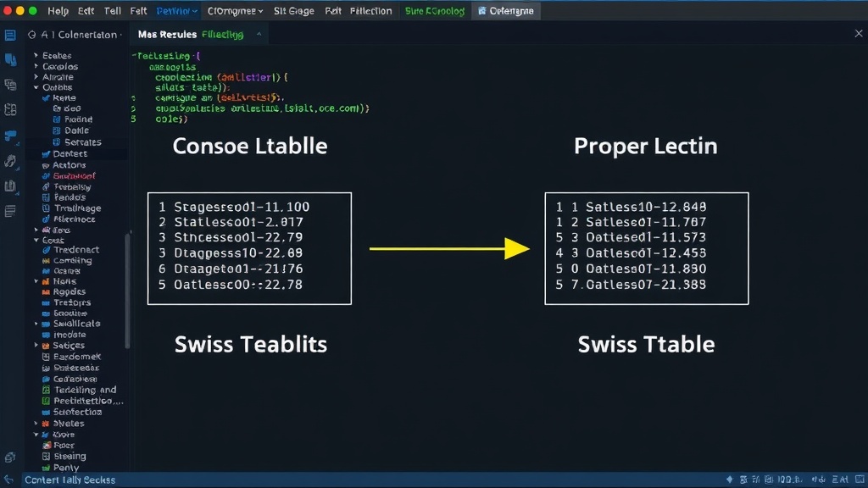Click the lines icon below the book icon
Screen dimensions: 868x488
pyautogui.click(x=10, y=211)
